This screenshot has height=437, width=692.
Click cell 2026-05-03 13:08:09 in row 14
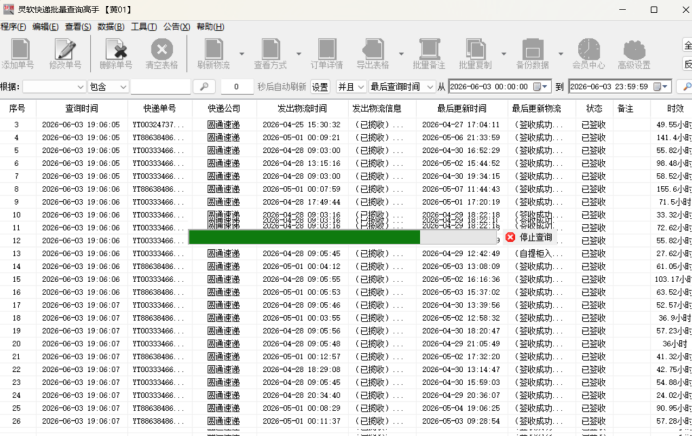point(461,267)
